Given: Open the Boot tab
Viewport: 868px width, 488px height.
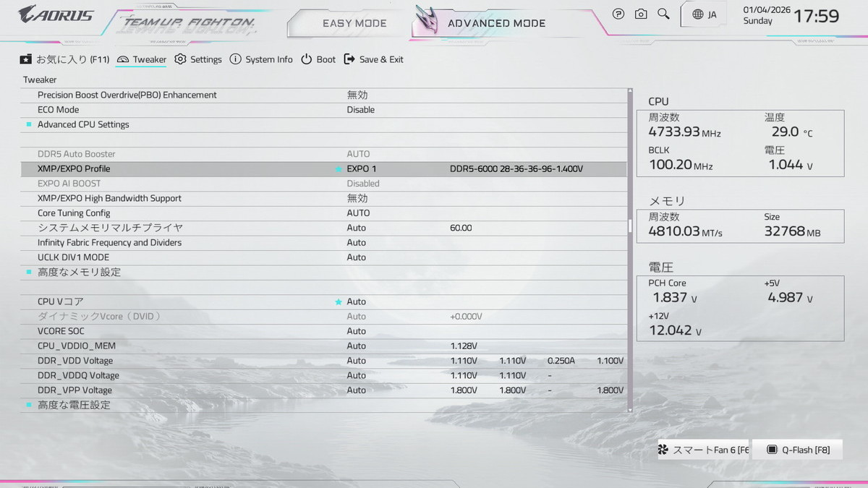Looking at the screenshot, I should point(318,59).
